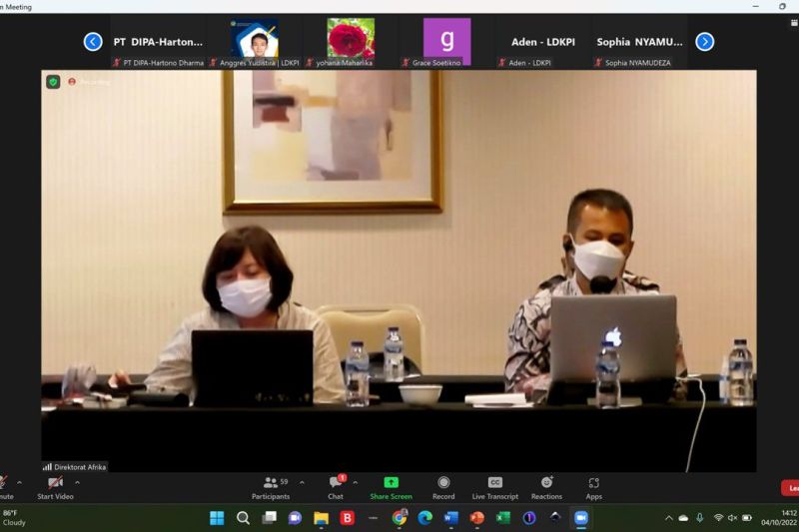Expand the arrow beside Chat
This screenshot has width=799, height=532.
[x=356, y=483]
